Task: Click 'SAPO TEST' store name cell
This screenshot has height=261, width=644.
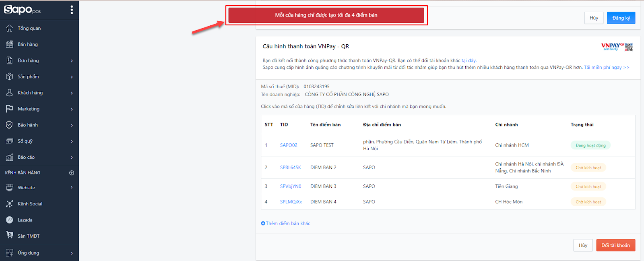Action: coord(322,145)
